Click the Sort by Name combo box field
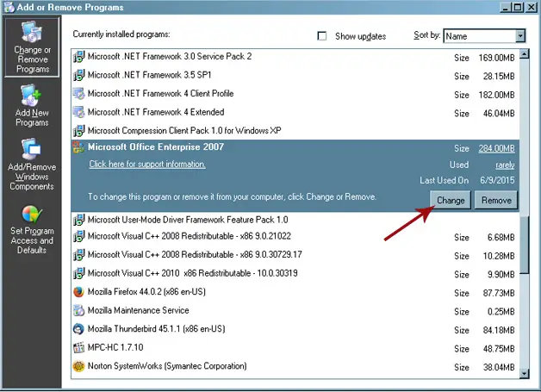The height and width of the screenshot is (392, 541). 484,36
